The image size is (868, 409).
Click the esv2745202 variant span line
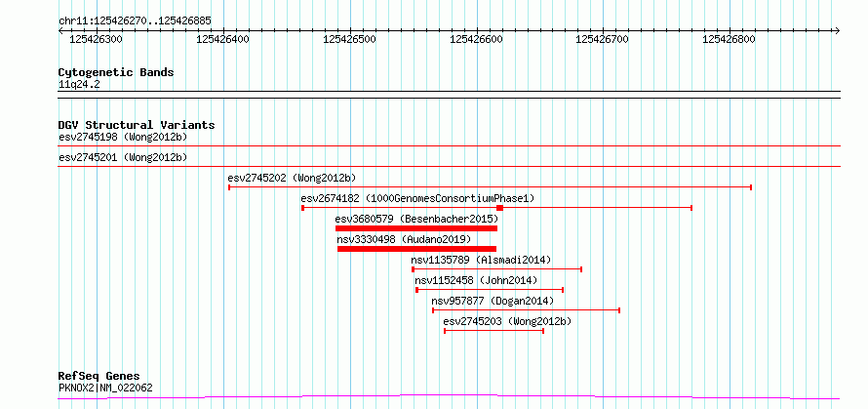[490, 187]
